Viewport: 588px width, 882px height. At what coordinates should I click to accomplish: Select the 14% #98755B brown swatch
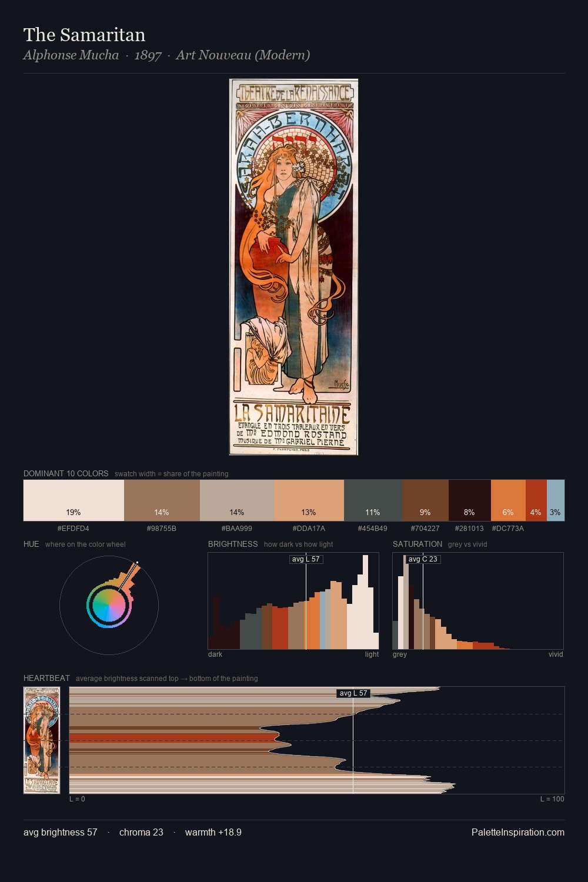[162, 500]
